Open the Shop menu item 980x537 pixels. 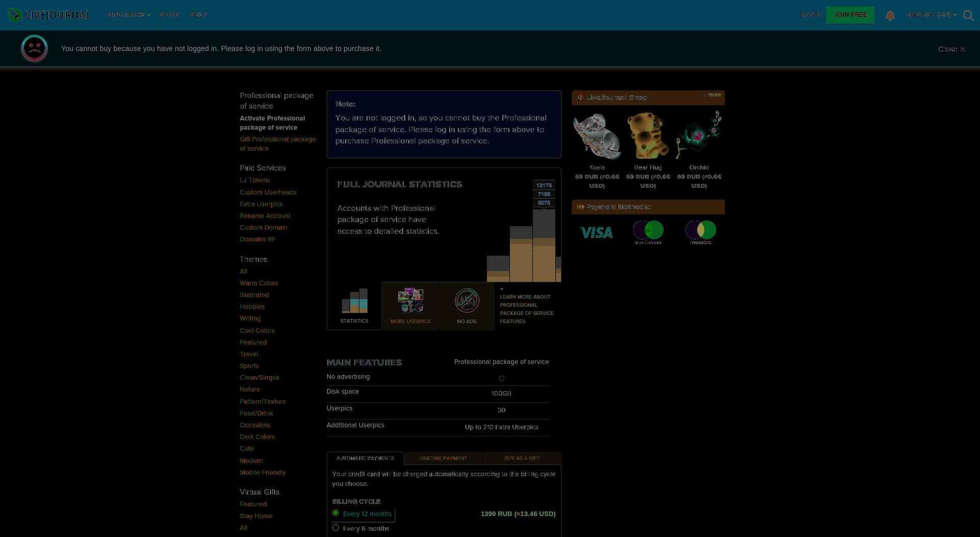169,15
